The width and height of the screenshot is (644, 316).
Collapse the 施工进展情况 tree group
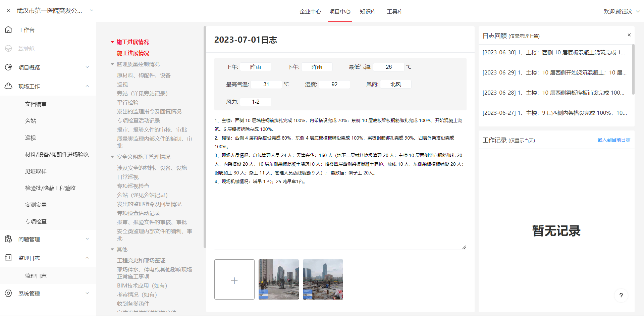pyautogui.click(x=112, y=42)
